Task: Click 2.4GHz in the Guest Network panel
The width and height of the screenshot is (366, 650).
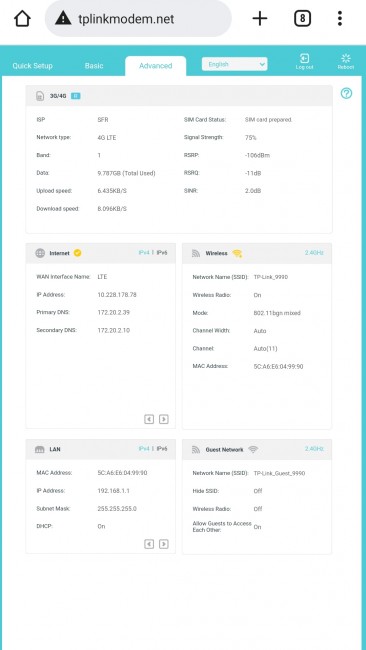Action: pyautogui.click(x=314, y=449)
